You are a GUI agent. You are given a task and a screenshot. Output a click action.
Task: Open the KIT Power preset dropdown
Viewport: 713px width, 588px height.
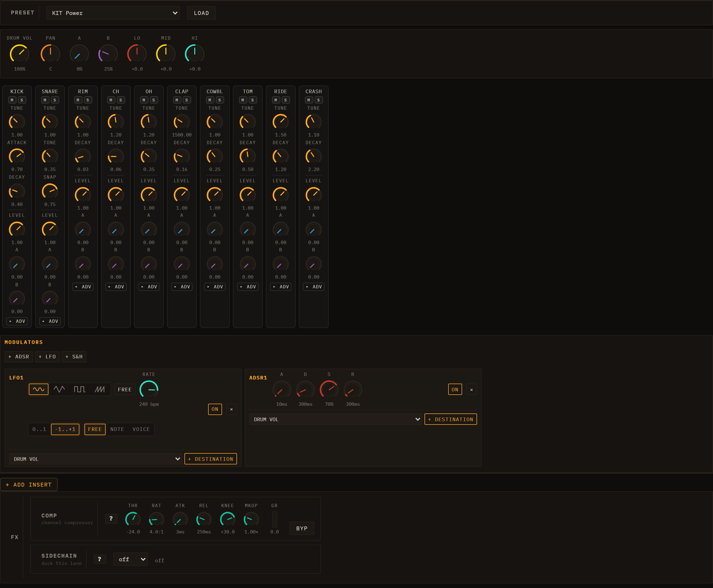coord(113,13)
